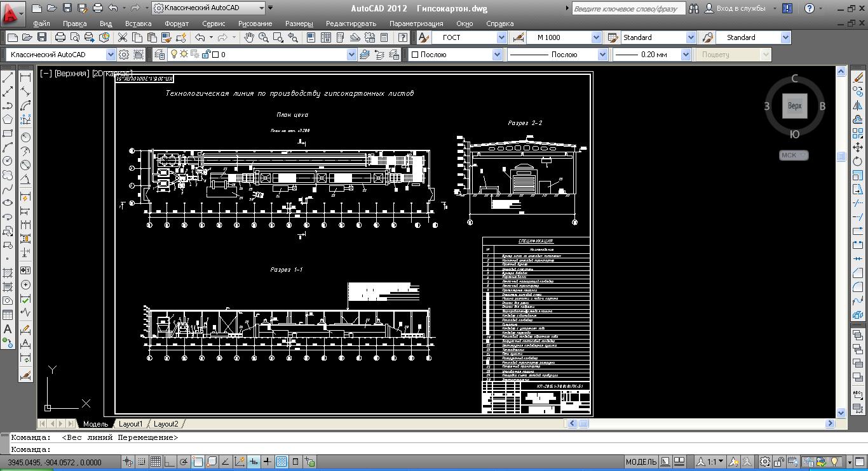Open the Рисование menu
868x471 pixels.
pyautogui.click(x=255, y=23)
